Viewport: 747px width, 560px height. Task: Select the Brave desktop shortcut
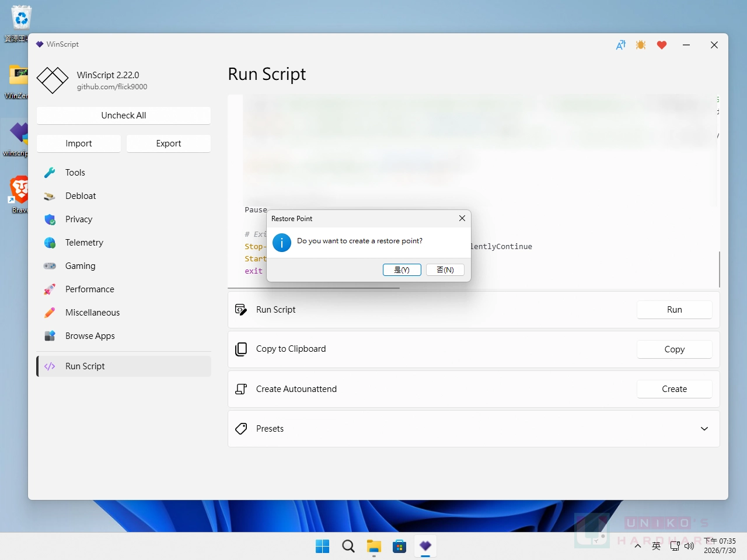click(x=19, y=195)
